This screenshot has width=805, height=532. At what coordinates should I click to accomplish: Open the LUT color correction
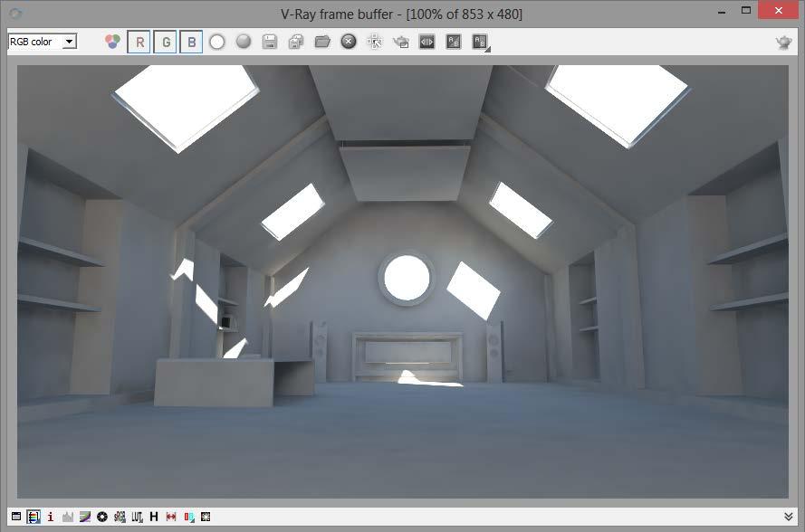[136, 518]
